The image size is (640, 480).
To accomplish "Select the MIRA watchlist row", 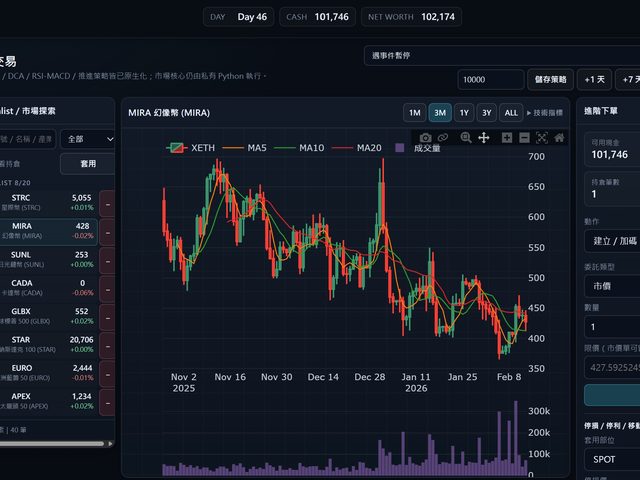I will point(48,232).
